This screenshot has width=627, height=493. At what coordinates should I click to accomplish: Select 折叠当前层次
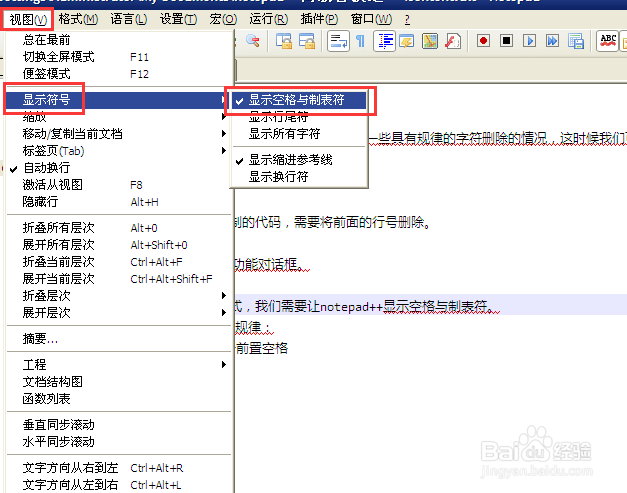119,262
